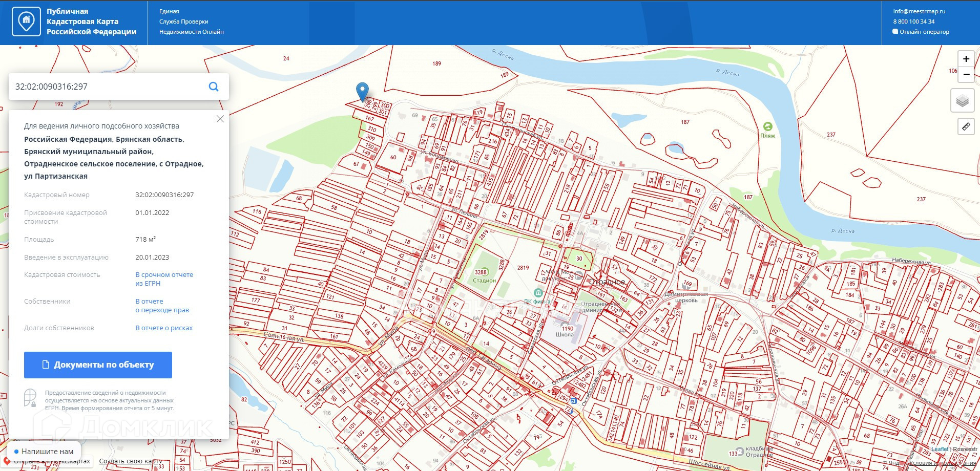Open В отчете о переходе прав link
This screenshot has height=471, width=980.
162,306
